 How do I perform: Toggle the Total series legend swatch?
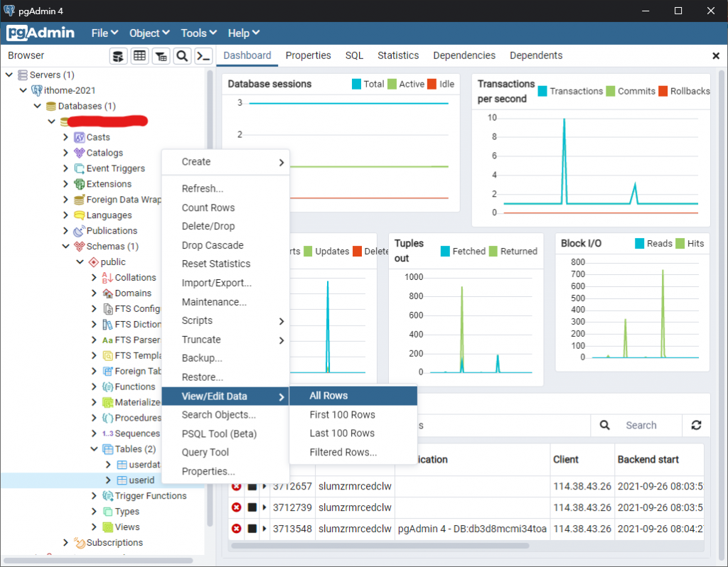click(x=357, y=84)
